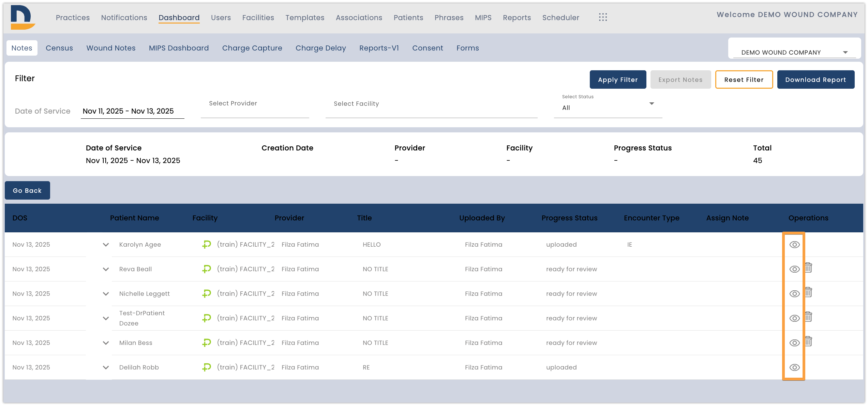Switch to the MIPS Dashboard tab
This screenshot has height=406, width=868.
click(179, 48)
